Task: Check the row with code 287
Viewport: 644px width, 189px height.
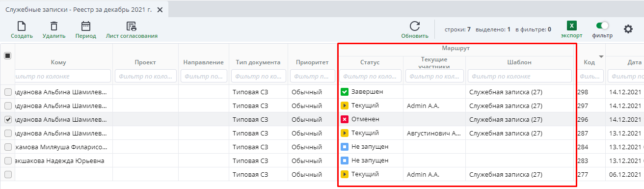Action: pos(7,133)
